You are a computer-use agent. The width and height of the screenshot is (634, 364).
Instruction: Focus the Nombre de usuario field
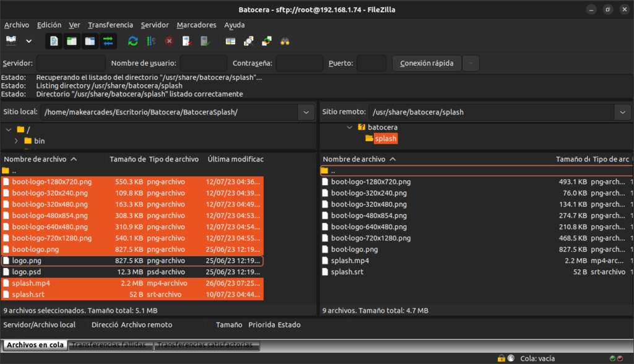(203, 63)
